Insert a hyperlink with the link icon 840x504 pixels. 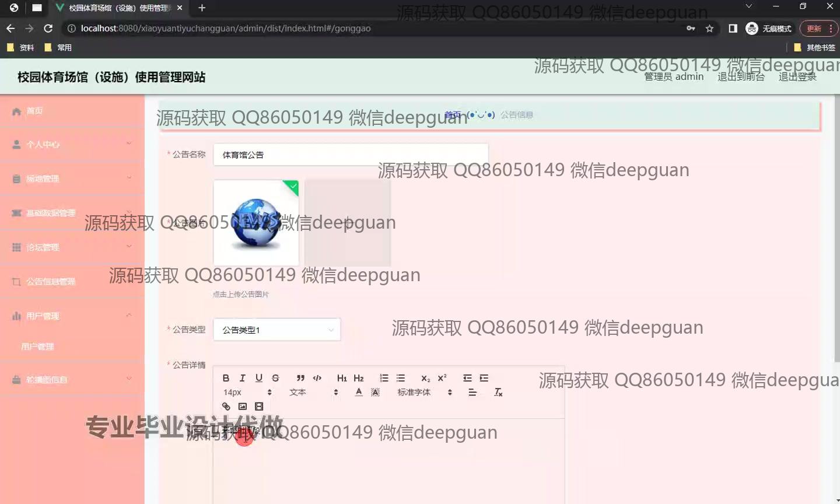pyautogui.click(x=226, y=407)
